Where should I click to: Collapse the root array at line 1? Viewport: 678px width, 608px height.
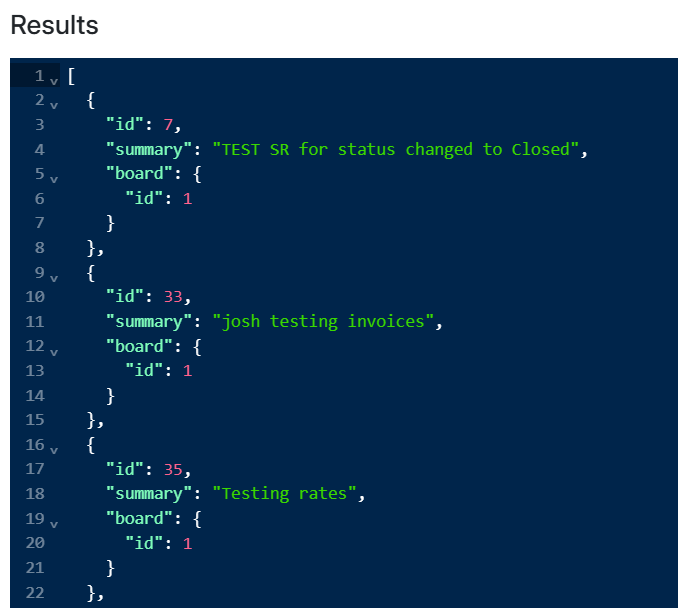pos(54,80)
